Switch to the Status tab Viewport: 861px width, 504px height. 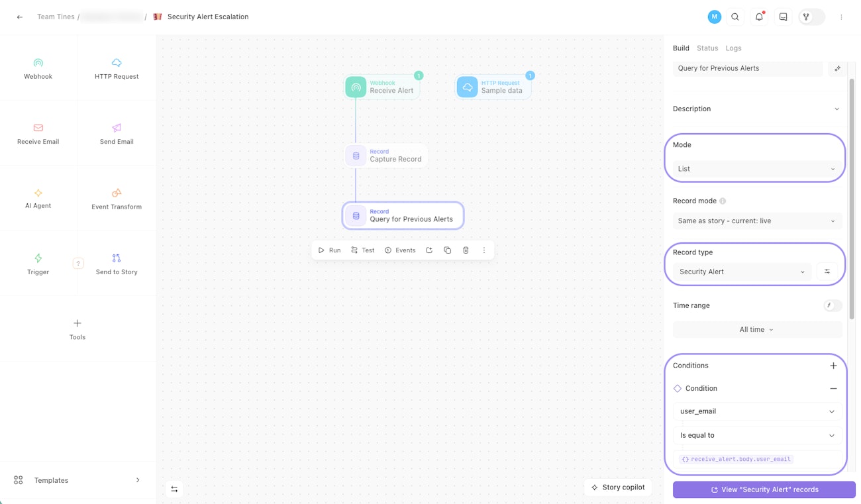(707, 48)
